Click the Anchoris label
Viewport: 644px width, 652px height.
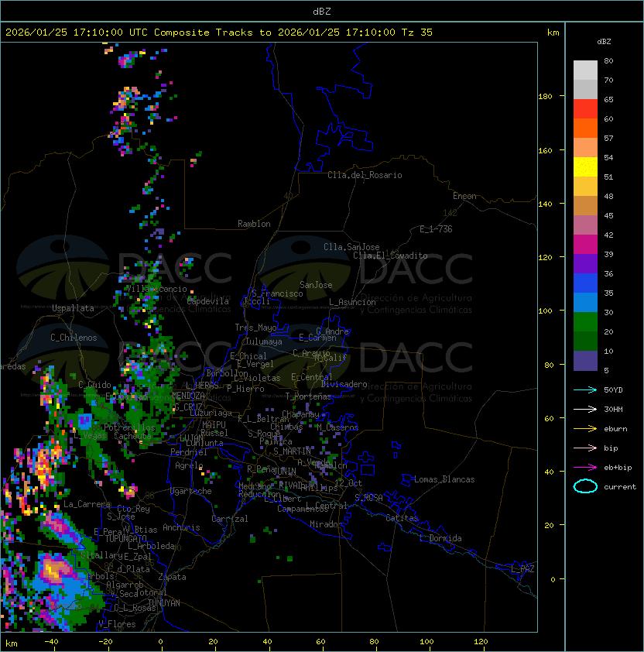point(181,527)
